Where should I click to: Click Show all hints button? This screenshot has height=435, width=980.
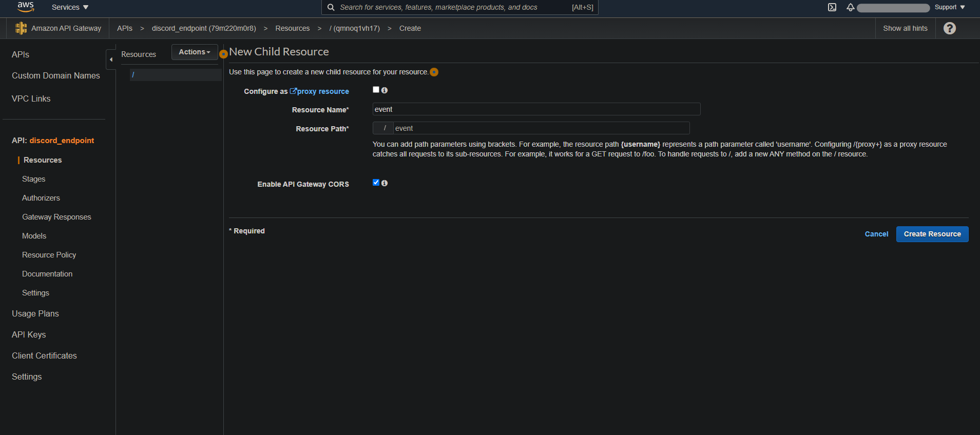(x=905, y=28)
